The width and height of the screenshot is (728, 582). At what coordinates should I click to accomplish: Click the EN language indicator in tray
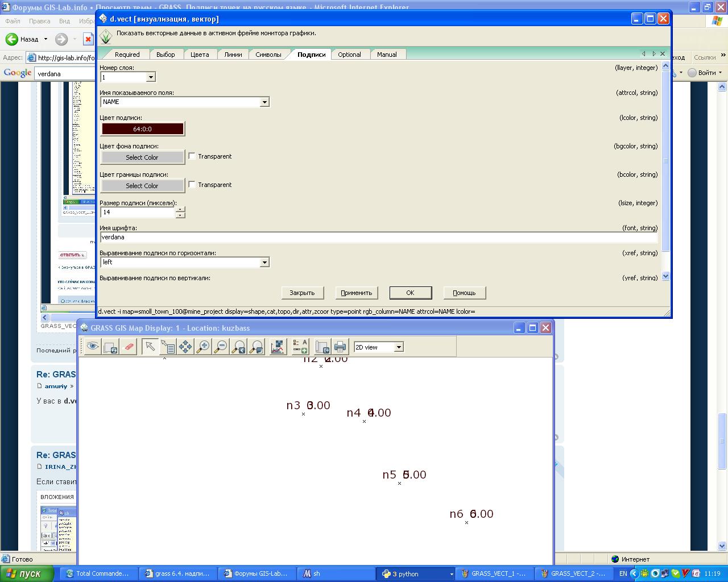pos(623,574)
